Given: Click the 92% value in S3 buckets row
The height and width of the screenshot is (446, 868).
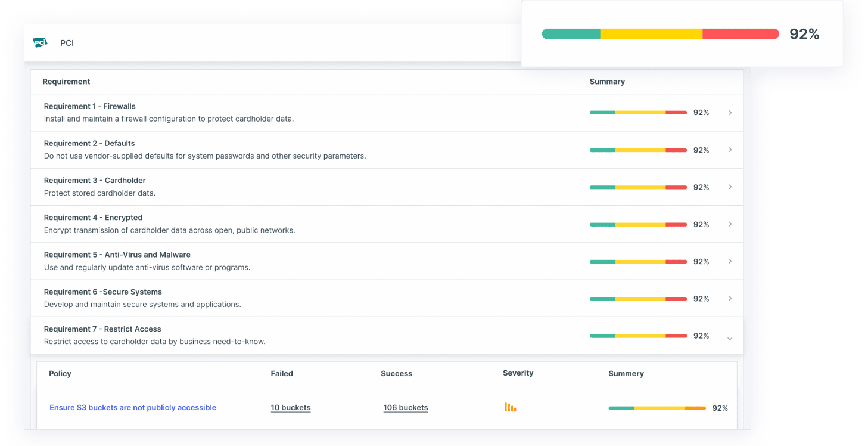Looking at the screenshot, I should [720, 408].
